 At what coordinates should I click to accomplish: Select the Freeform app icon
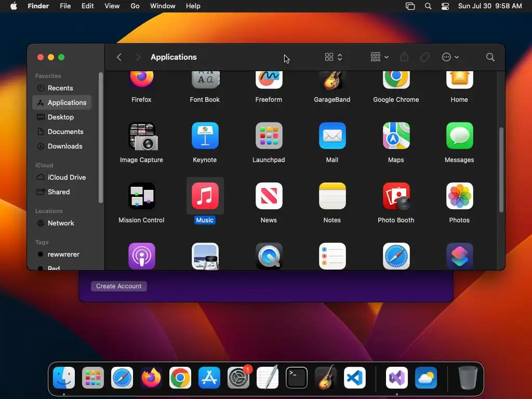coord(269,79)
